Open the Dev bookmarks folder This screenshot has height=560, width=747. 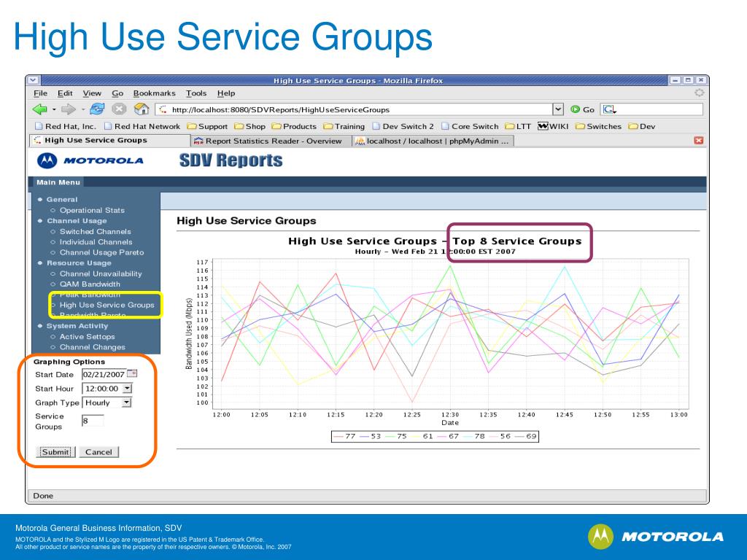pyautogui.click(x=642, y=126)
